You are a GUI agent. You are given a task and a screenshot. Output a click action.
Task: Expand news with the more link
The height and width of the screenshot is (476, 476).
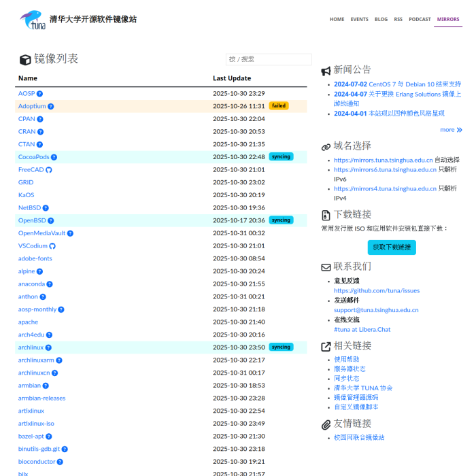pyautogui.click(x=451, y=130)
